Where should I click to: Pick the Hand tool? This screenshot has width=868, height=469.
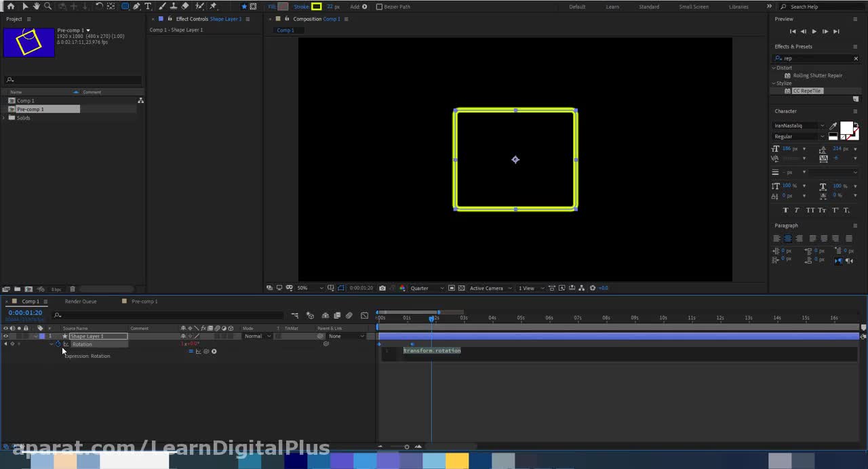[x=36, y=6]
